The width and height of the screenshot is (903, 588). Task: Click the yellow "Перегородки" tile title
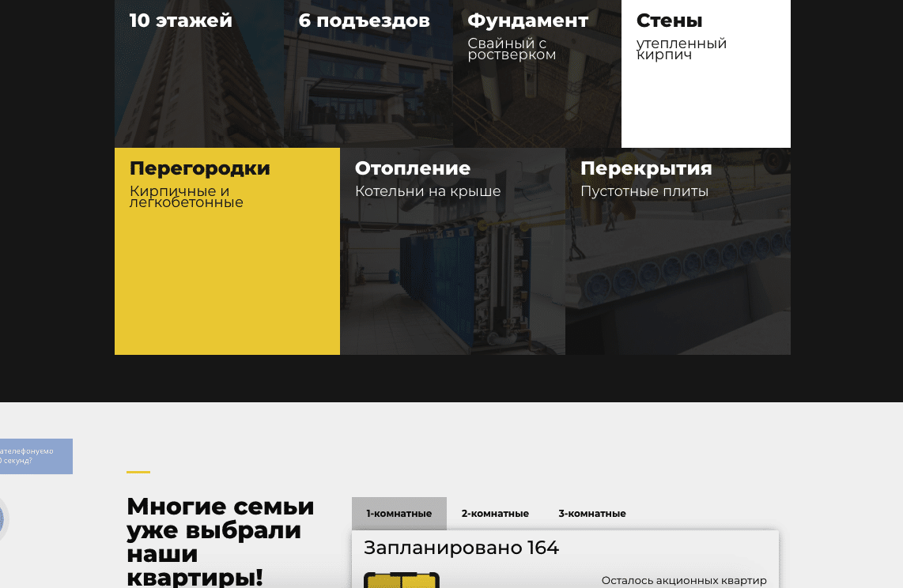199,168
